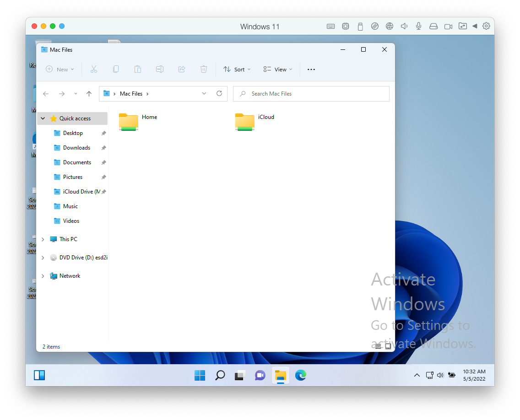Click the Paste clipboard icon
The image size is (520, 420).
point(138,69)
